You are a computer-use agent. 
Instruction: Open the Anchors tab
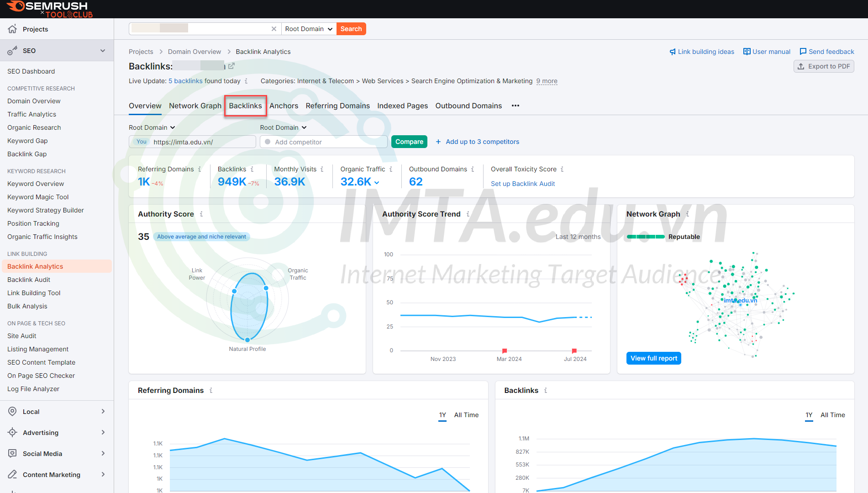(x=284, y=106)
